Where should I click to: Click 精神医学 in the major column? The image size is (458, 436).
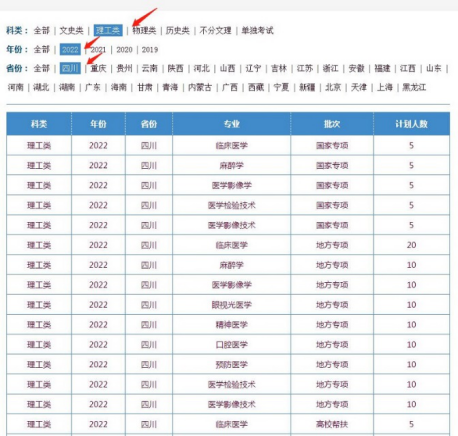[232, 325]
